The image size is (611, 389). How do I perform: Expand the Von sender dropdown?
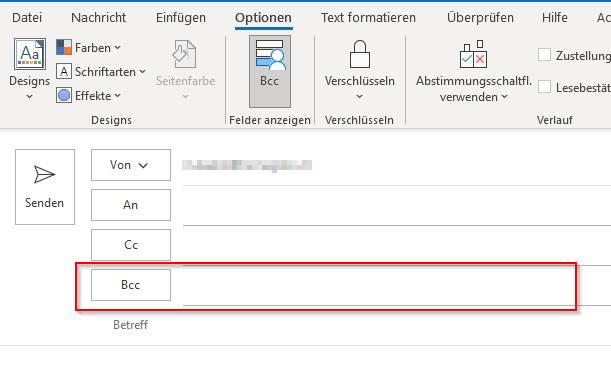pyautogui.click(x=131, y=165)
